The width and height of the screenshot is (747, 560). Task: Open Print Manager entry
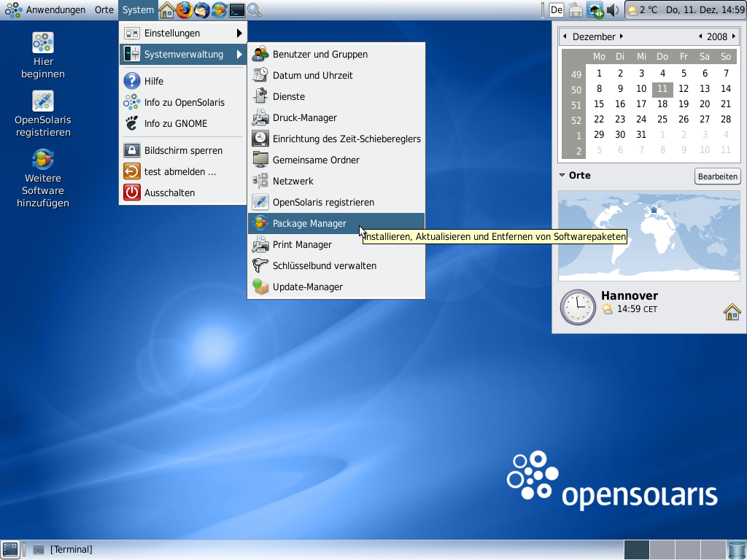336,245
